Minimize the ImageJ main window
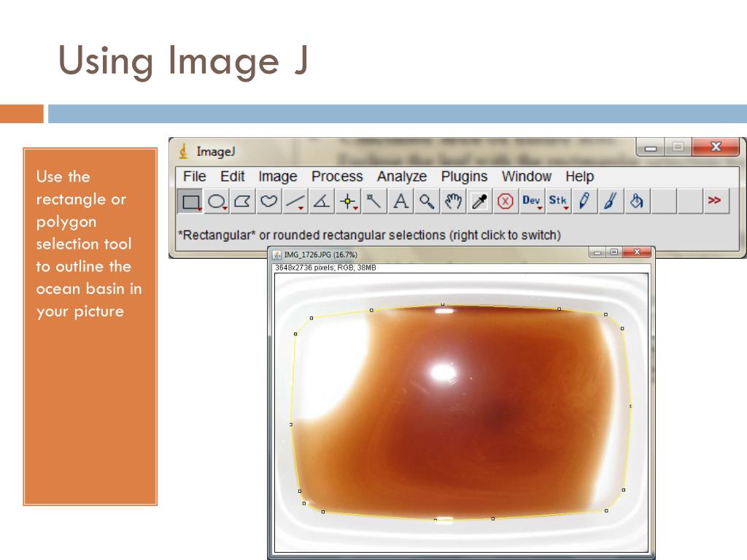This screenshot has height=560, width=747. point(651,147)
